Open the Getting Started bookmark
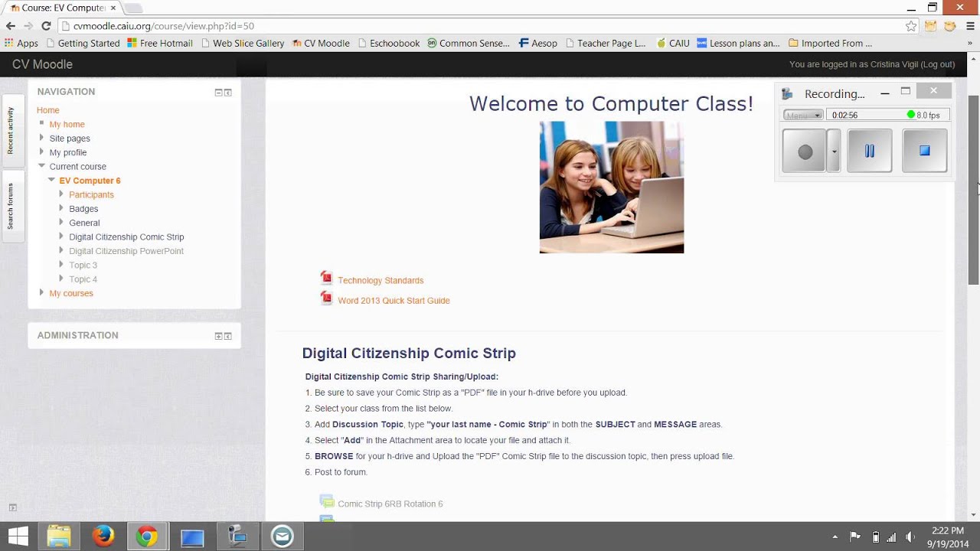Viewport: 980px width, 551px height. coord(82,44)
